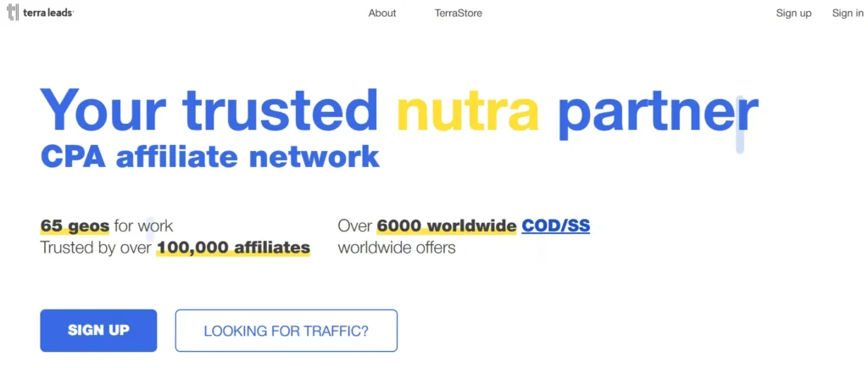Image resolution: width=868 pixels, height=368 pixels.
Task: Click the "CPA affiliate network" subheading
Action: pyautogui.click(x=210, y=157)
